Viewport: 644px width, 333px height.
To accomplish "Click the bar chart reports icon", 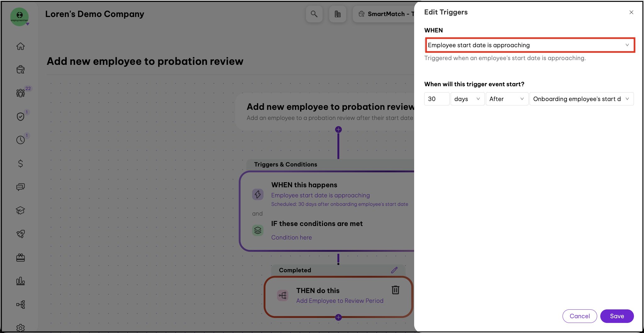I will [x=20, y=281].
